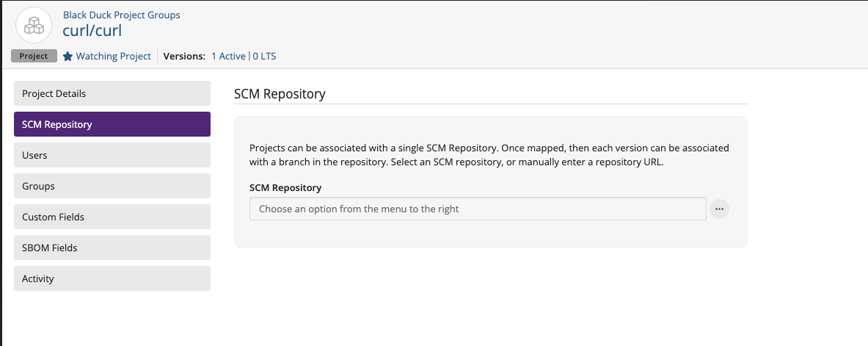The width and height of the screenshot is (868, 346).
Task: Click the project cubes icon
Action: [x=34, y=25]
